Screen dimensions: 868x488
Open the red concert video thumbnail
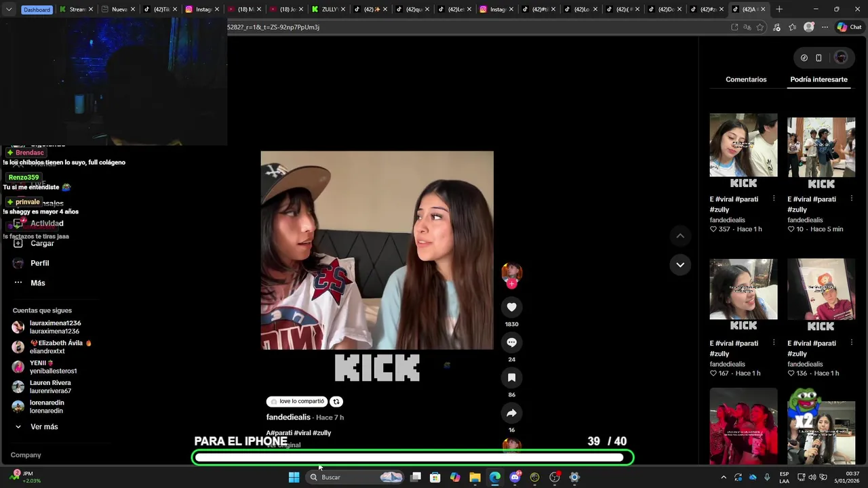743,426
